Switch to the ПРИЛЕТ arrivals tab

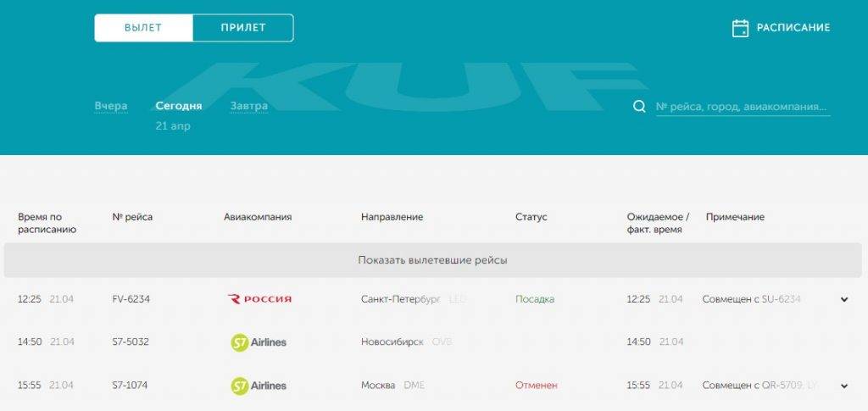tap(243, 28)
